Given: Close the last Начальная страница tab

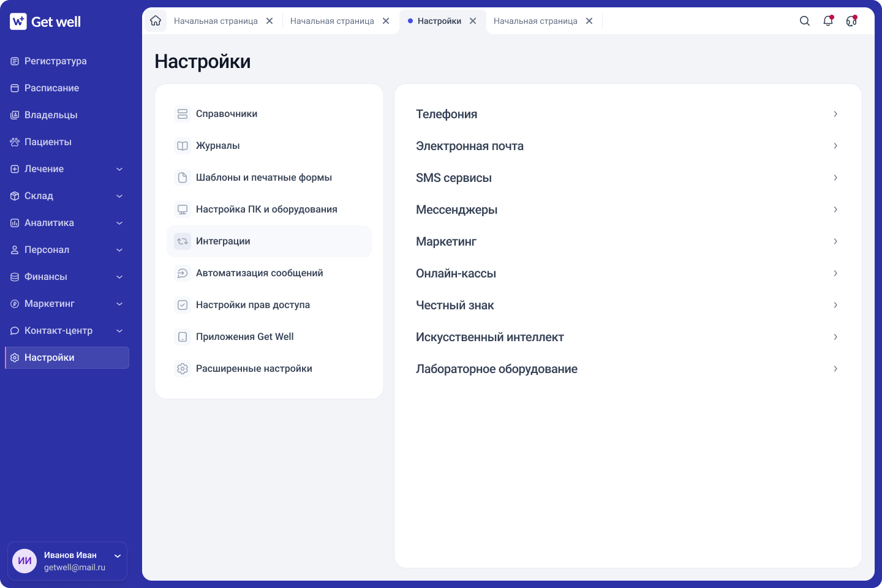Looking at the screenshot, I should pyautogui.click(x=589, y=21).
